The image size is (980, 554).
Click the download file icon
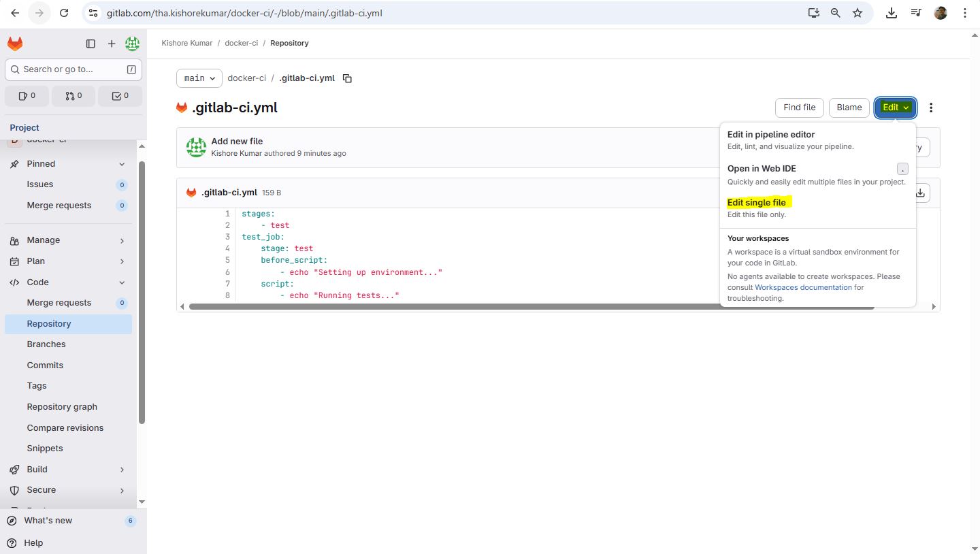coord(920,193)
